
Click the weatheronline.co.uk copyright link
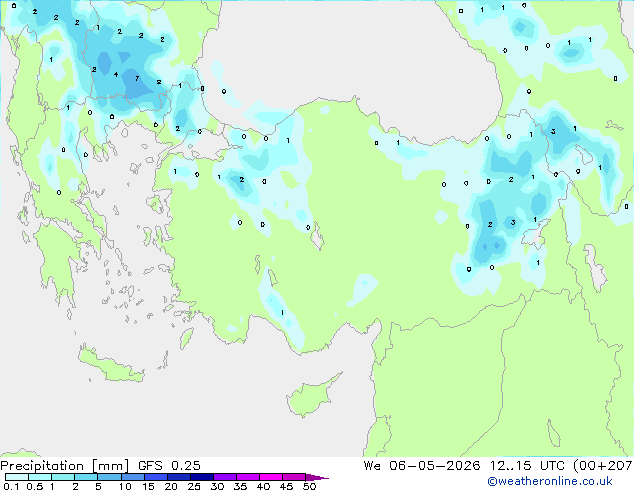pyautogui.click(x=550, y=481)
